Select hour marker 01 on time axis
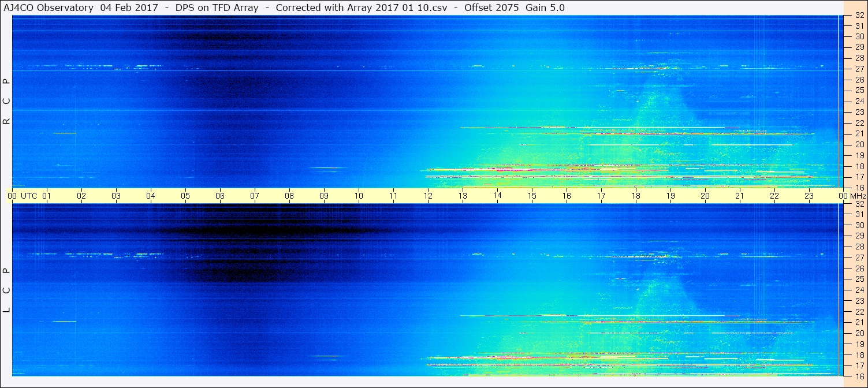This screenshot has width=868, height=388. click(47, 196)
